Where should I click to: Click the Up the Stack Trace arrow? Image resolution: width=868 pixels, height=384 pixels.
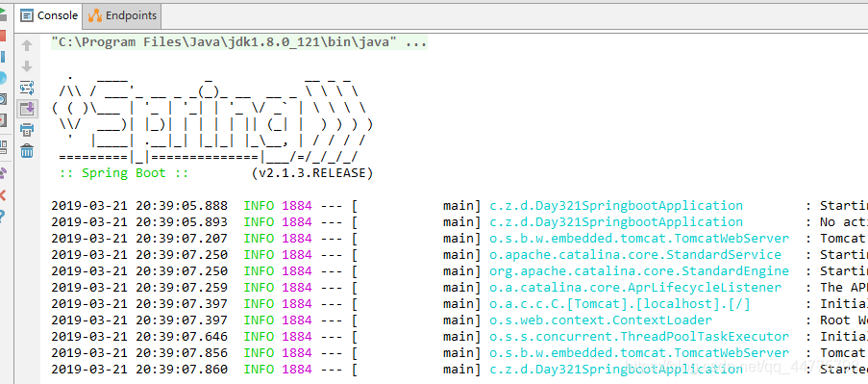click(x=27, y=45)
